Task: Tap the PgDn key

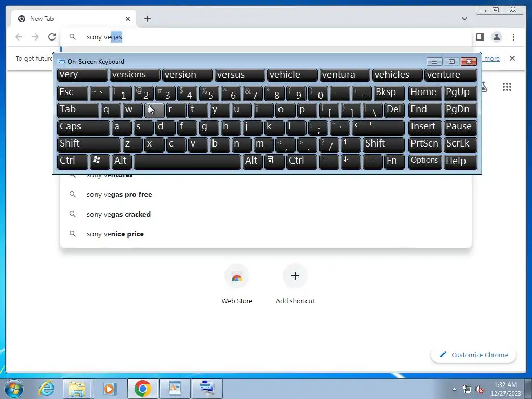Action: coord(460,110)
